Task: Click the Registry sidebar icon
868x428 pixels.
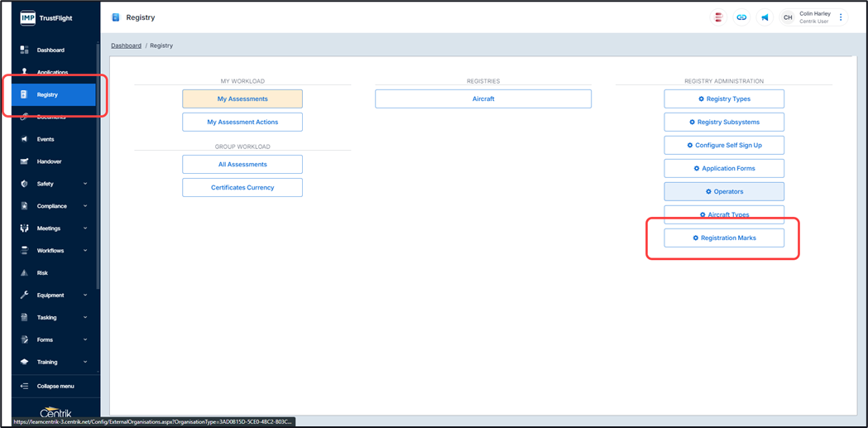Action: tap(24, 94)
